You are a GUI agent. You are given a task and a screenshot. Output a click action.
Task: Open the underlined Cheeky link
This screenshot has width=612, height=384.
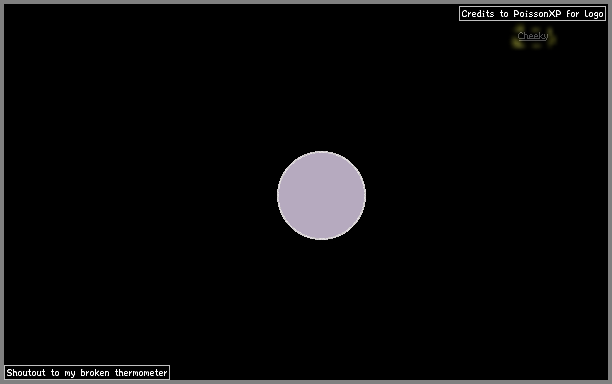(533, 36)
